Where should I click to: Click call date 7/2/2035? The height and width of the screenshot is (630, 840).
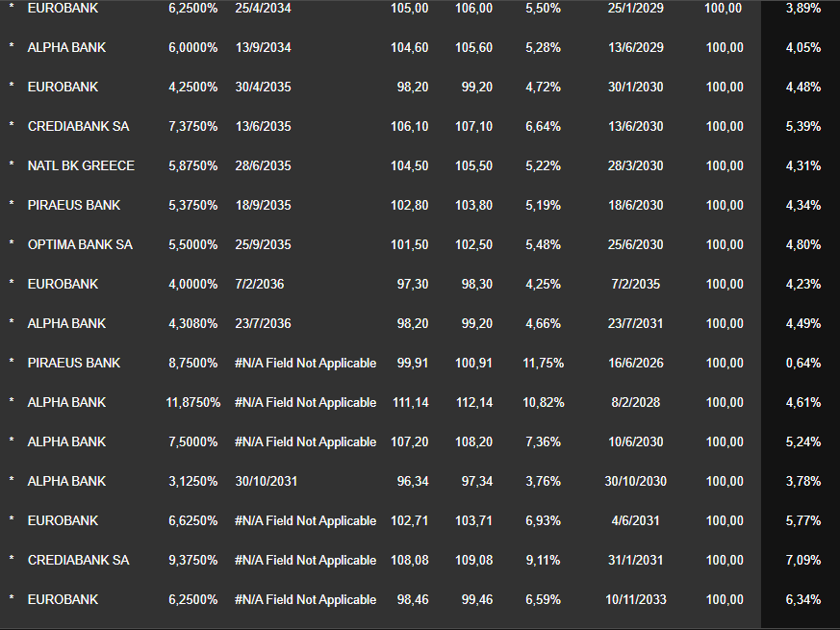click(636, 284)
